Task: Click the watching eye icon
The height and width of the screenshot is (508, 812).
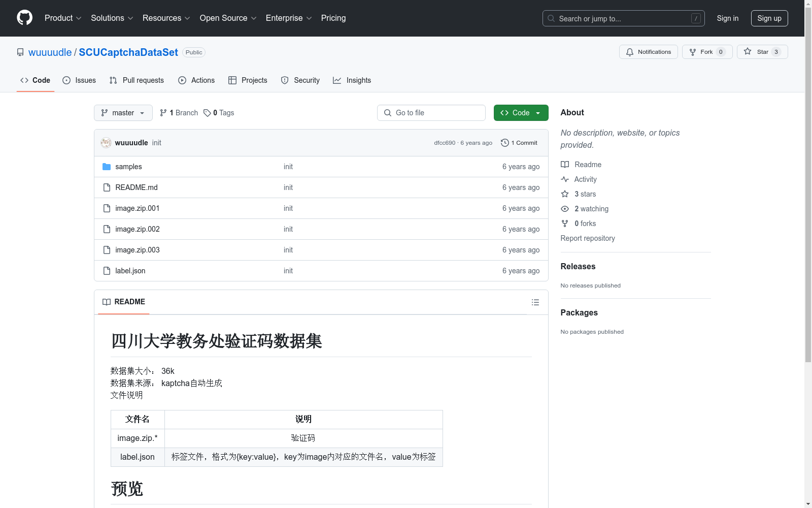Action: click(x=565, y=209)
